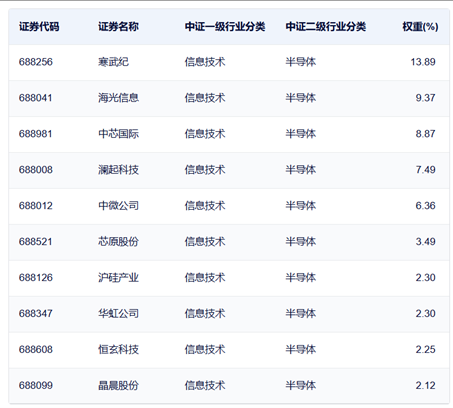Open the 中芯国际 entry
Screen dimensions: 453x408
(x=118, y=134)
